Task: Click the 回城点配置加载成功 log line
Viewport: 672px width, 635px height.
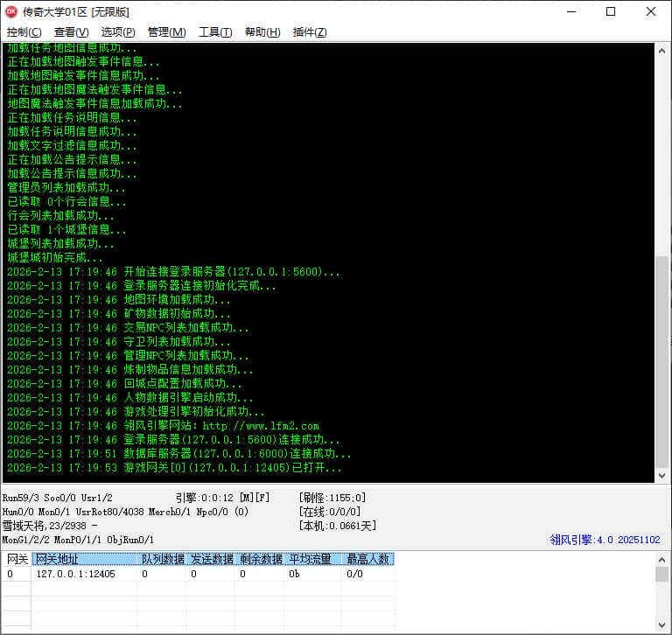Action: pos(124,384)
